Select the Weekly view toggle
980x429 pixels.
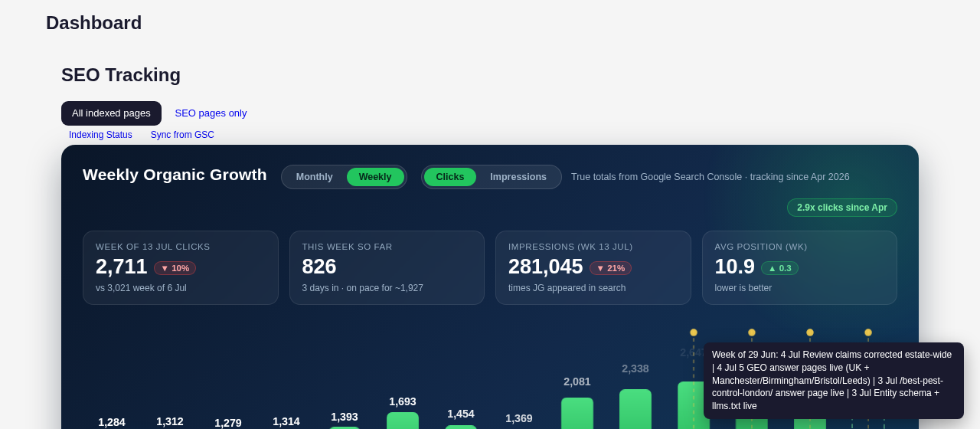(x=375, y=177)
